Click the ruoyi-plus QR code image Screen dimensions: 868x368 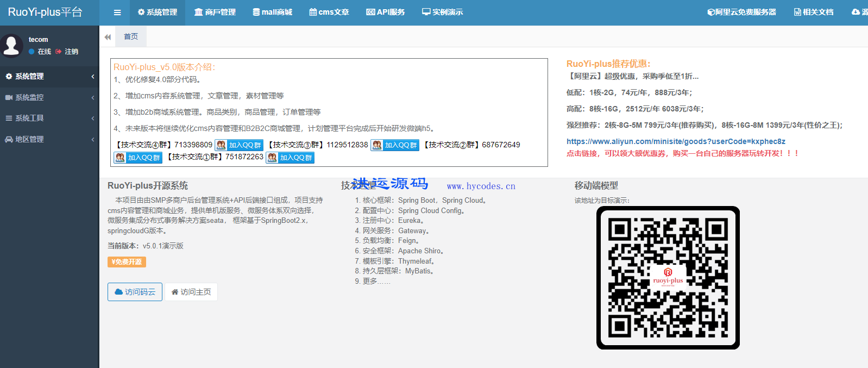pyautogui.click(x=668, y=278)
